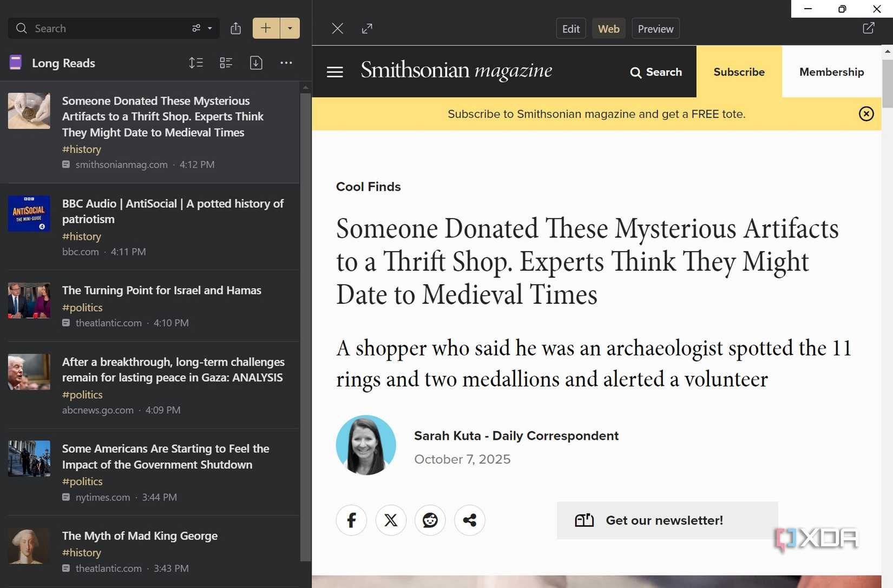Screen dimensions: 893x588
Task: Share the Long Reads collection
Action: click(x=235, y=28)
